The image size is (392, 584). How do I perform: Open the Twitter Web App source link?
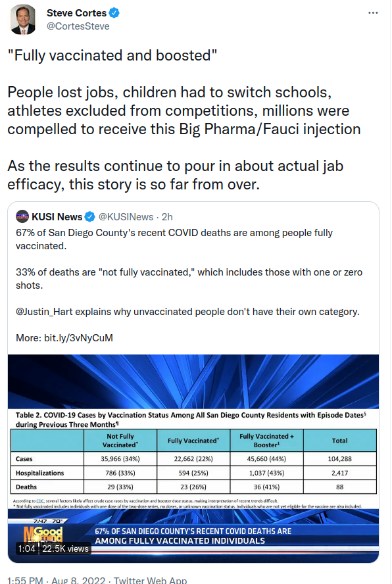[150, 580]
